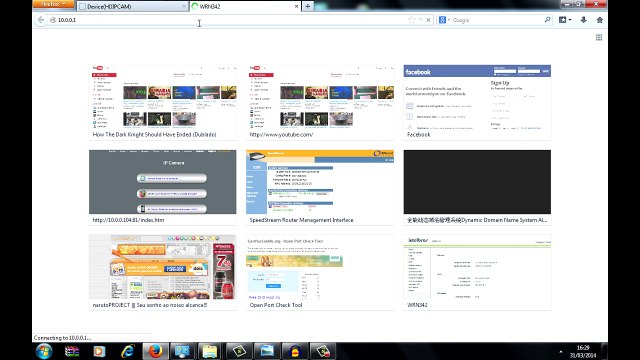The height and width of the screenshot is (360, 640).
Task: Click the Google search input field
Action: [497, 20]
